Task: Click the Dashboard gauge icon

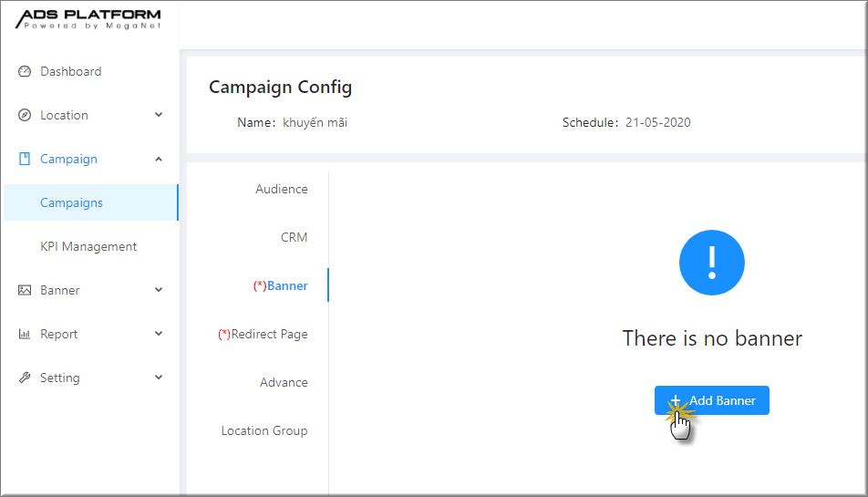Action: click(25, 71)
